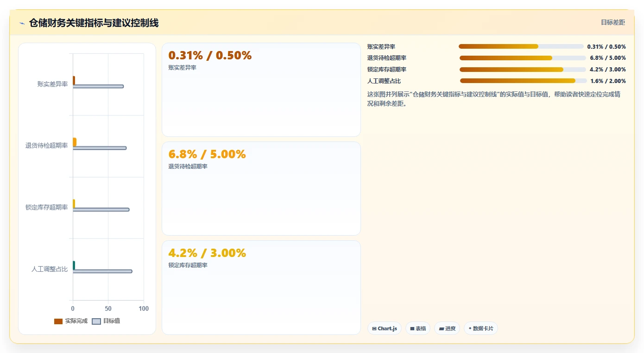Viewport: 644px width, 353px height.
Task: Click the 锁定库存超期率 progress bar
Action: click(x=523, y=70)
